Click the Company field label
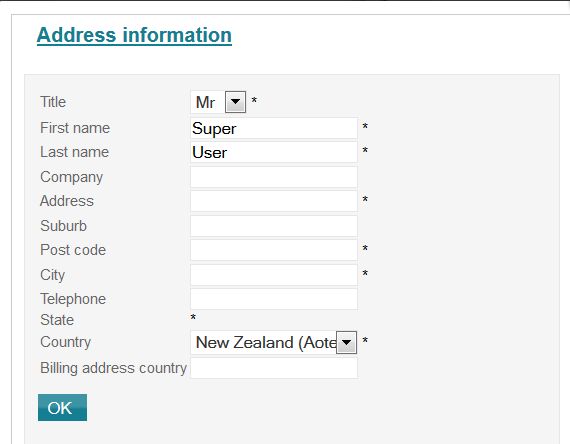Viewport: 570px width, 444px height. [x=72, y=177]
